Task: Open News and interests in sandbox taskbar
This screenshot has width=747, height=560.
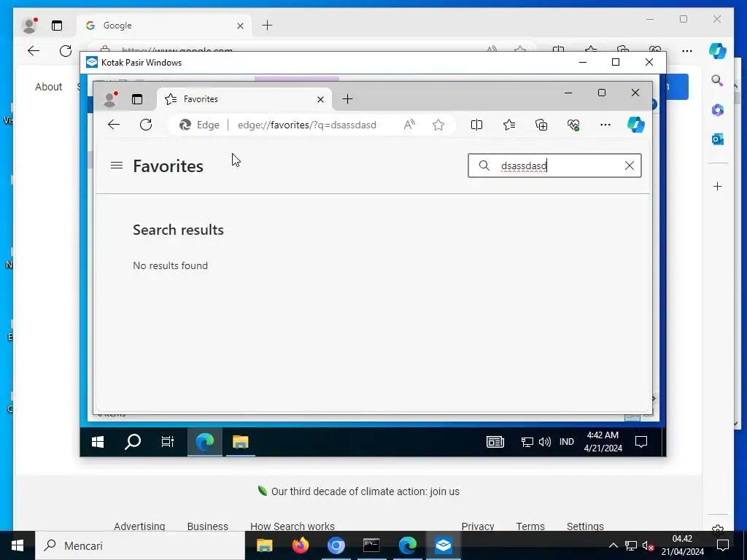Action: pyautogui.click(x=495, y=442)
